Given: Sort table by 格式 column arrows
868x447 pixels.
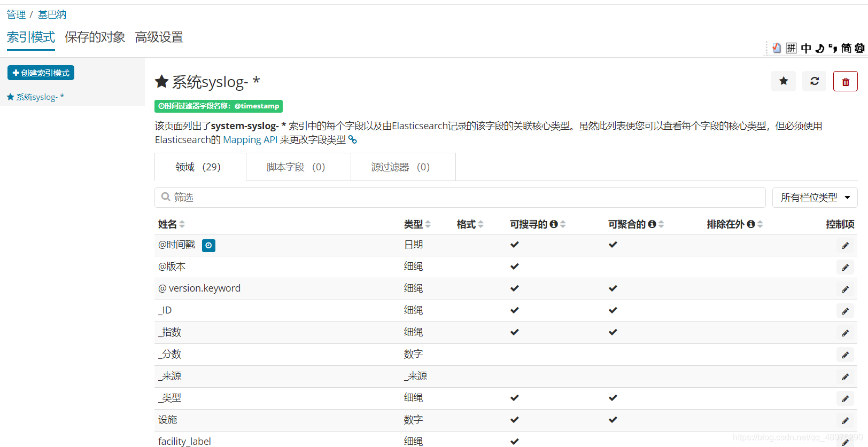Looking at the screenshot, I should (x=481, y=224).
